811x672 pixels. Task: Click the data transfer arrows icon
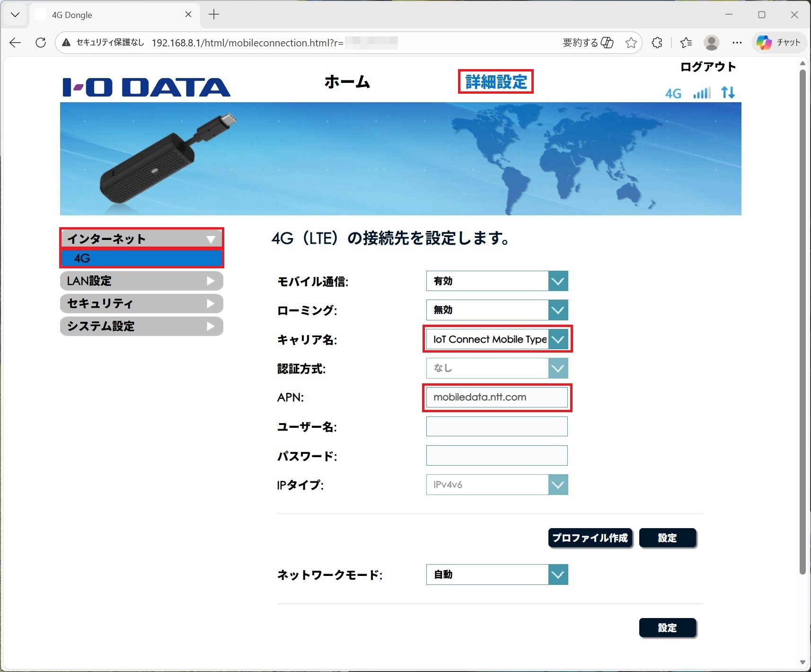[x=728, y=92]
